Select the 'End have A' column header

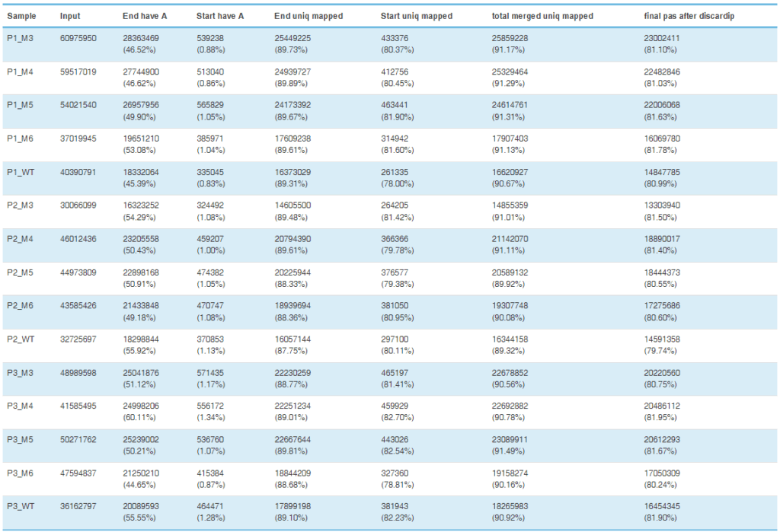143,16
